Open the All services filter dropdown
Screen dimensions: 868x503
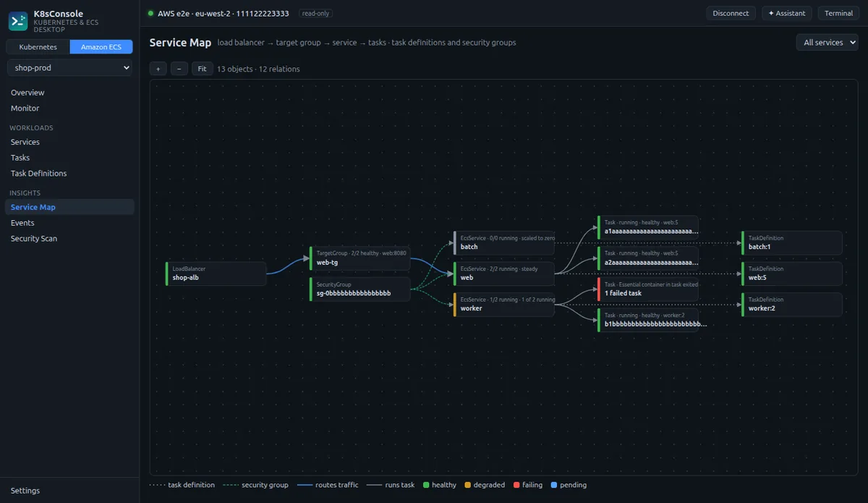(827, 43)
